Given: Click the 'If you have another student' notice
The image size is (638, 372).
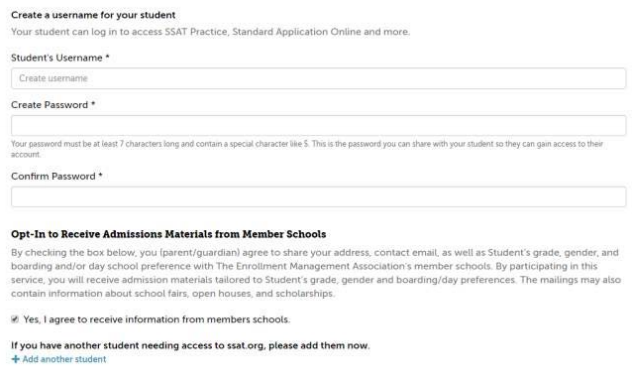Looking at the screenshot, I should coord(190,346).
